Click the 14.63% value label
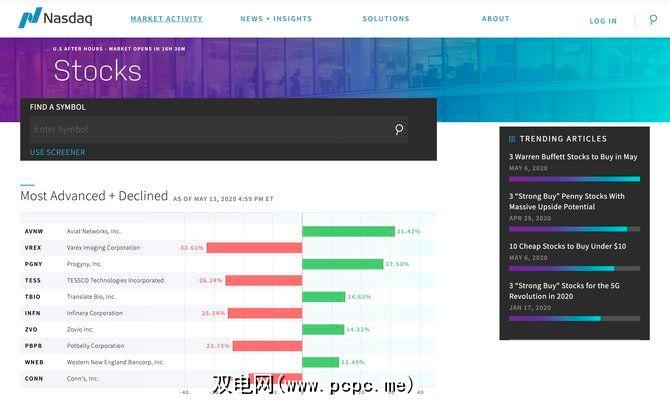670x408 pixels. click(x=359, y=296)
